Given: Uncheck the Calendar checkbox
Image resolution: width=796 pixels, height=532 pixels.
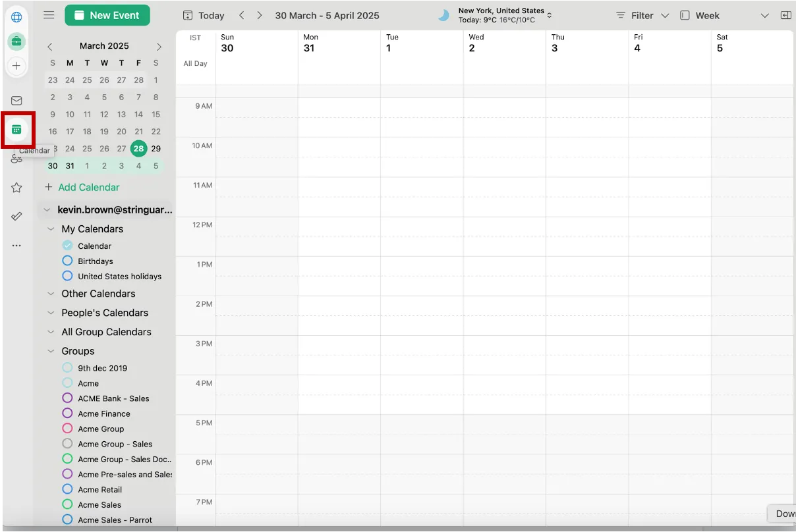Looking at the screenshot, I should (67, 245).
